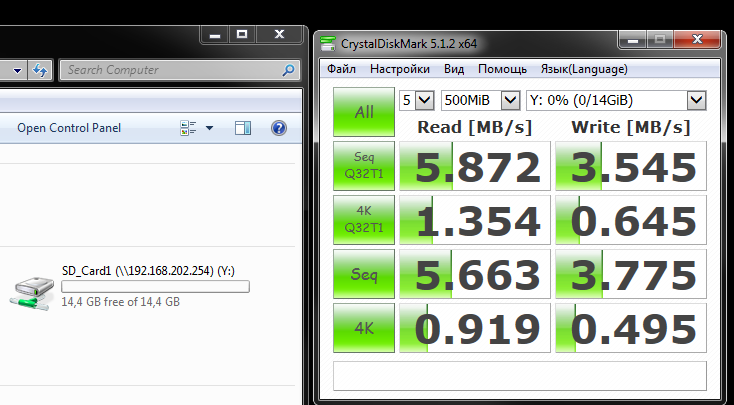The height and width of the screenshot is (405, 734).
Task: Click the 4K write value 0.495
Action: [x=631, y=328]
